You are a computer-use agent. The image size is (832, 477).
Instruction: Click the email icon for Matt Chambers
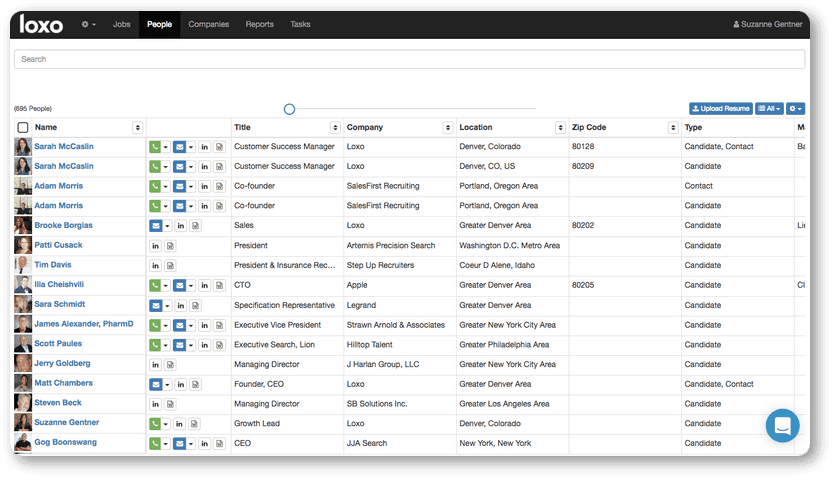coord(155,384)
